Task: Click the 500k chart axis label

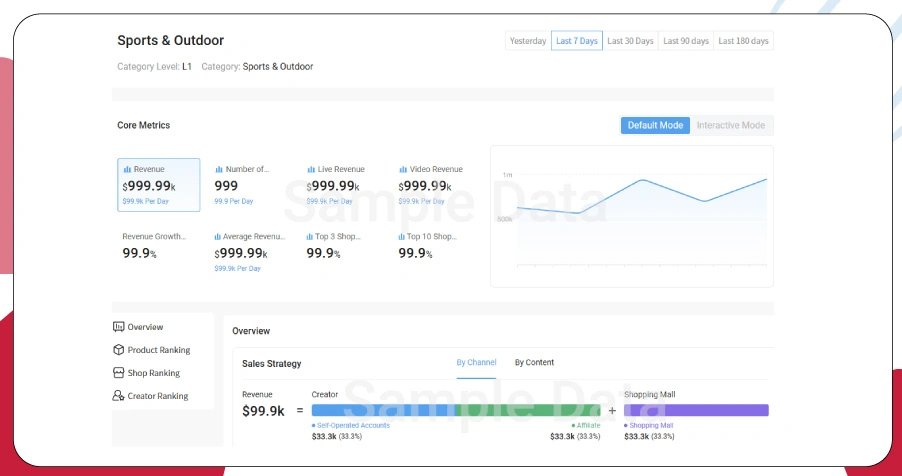Action: (x=504, y=219)
